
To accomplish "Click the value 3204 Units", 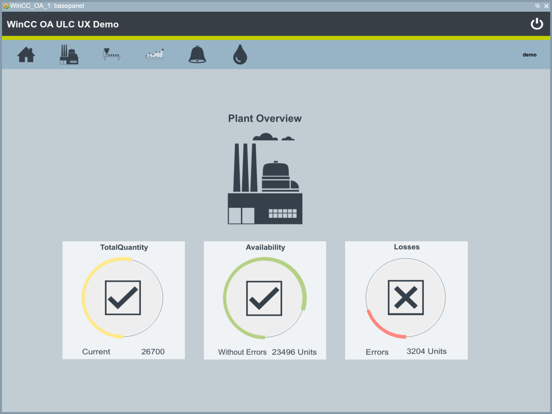I will (426, 351).
